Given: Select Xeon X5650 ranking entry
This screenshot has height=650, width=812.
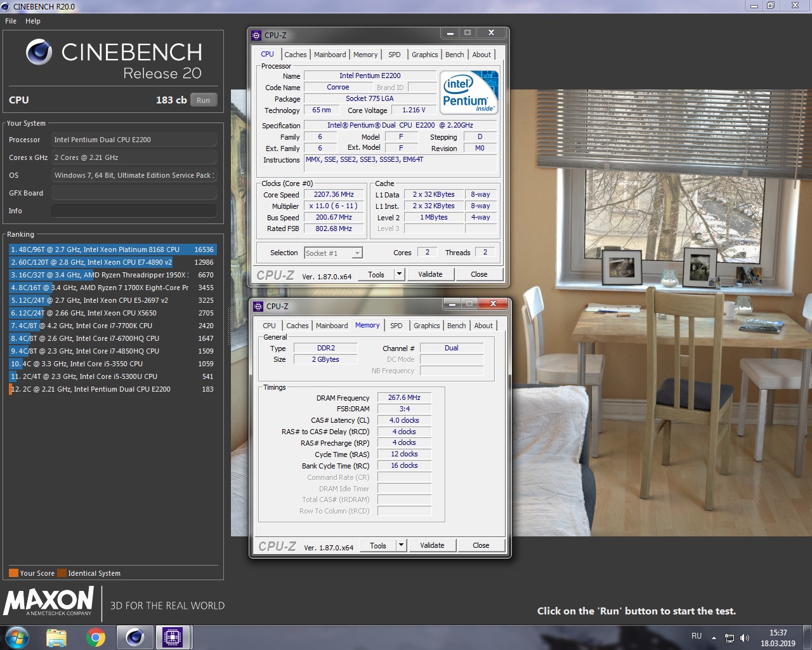Looking at the screenshot, I should 113,313.
